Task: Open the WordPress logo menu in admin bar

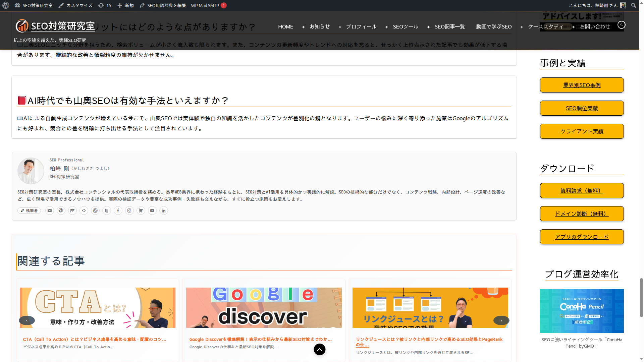Action: point(5,5)
